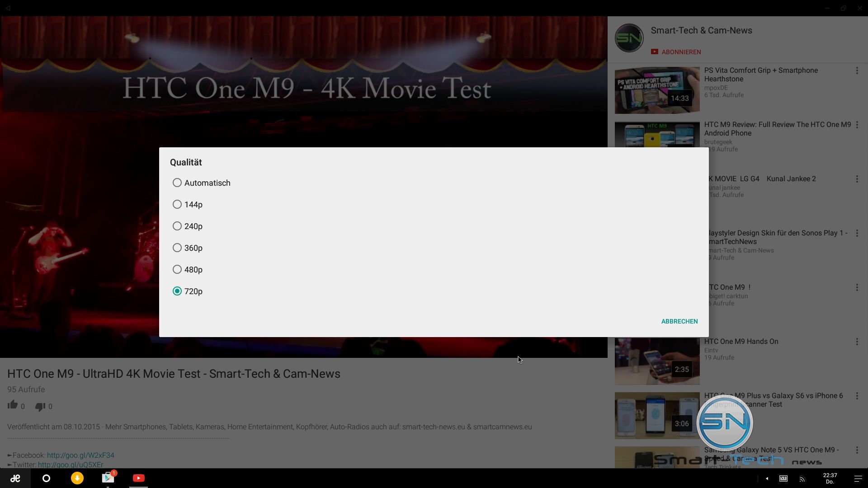Viewport: 868px width, 488px height.
Task: Open the yellow download app in taskbar
Action: 77,478
